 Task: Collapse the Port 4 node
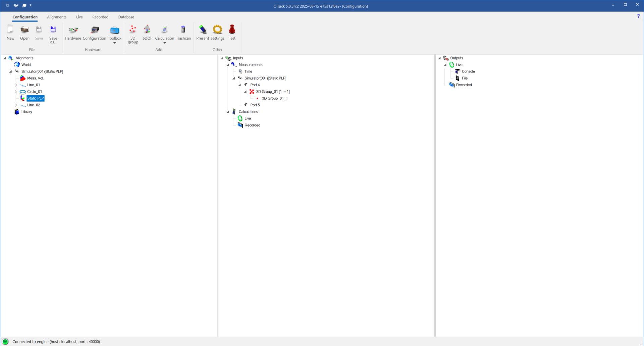(239, 85)
